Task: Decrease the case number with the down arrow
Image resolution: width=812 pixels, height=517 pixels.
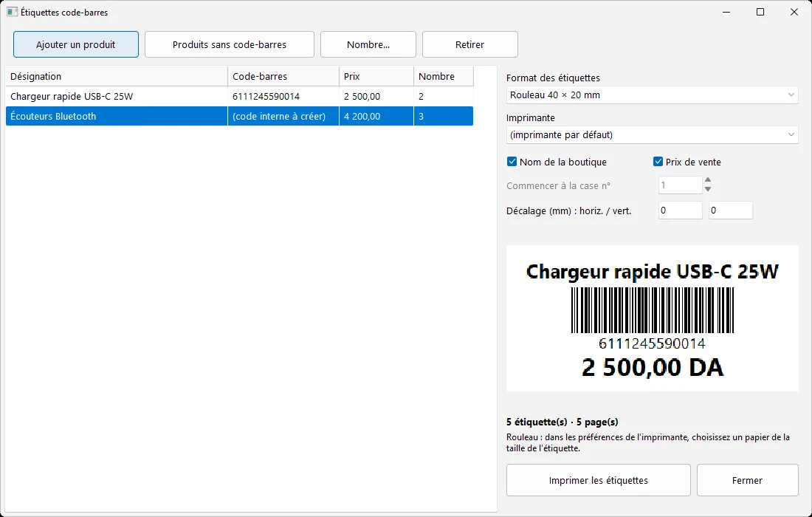Action: [x=708, y=190]
